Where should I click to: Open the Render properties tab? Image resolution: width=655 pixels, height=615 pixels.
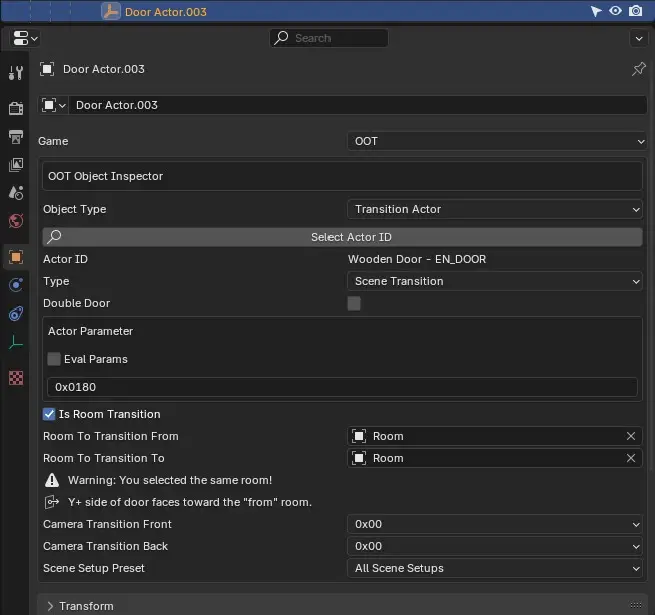pyautogui.click(x=15, y=108)
